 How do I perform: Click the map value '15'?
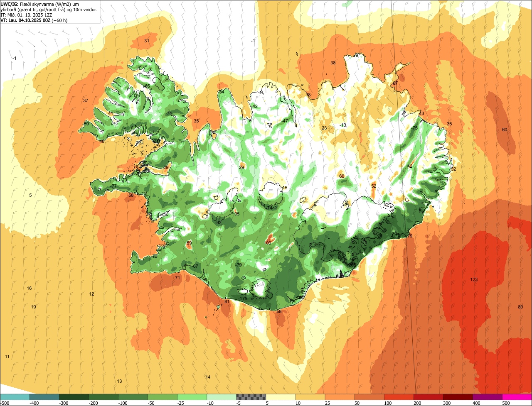285,188
